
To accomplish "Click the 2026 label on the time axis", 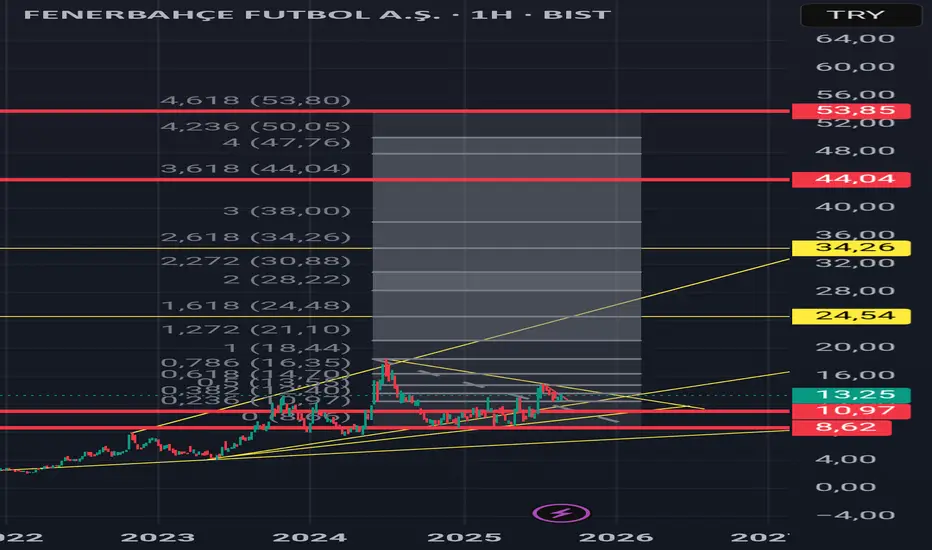I will (x=616, y=538).
